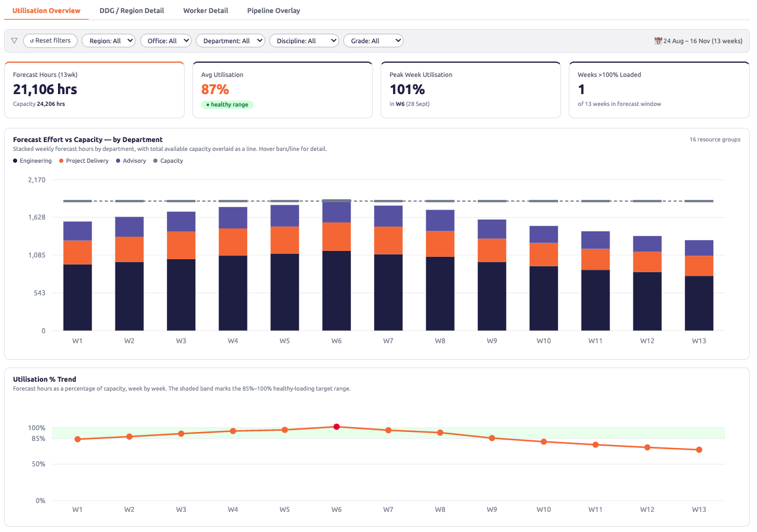Open the DDG / Region Detail tab
Viewport: 757px width, 532px height.
point(132,11)
